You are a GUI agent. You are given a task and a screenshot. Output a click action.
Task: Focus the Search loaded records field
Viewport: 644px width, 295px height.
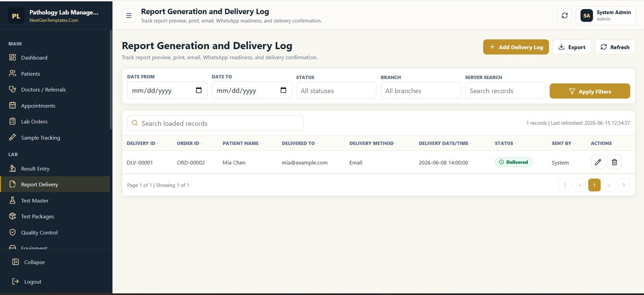(215, 123)
